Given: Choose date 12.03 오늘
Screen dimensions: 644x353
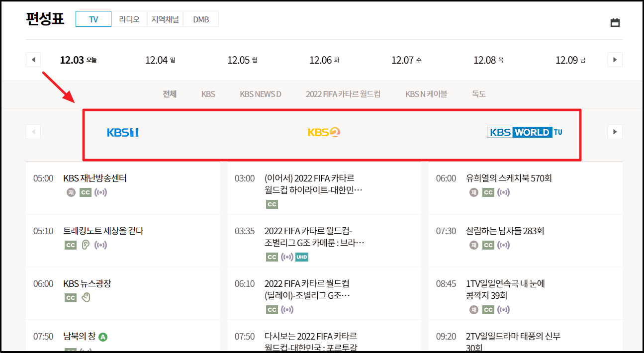Looking at the screenshot, I should pos(78,60).
